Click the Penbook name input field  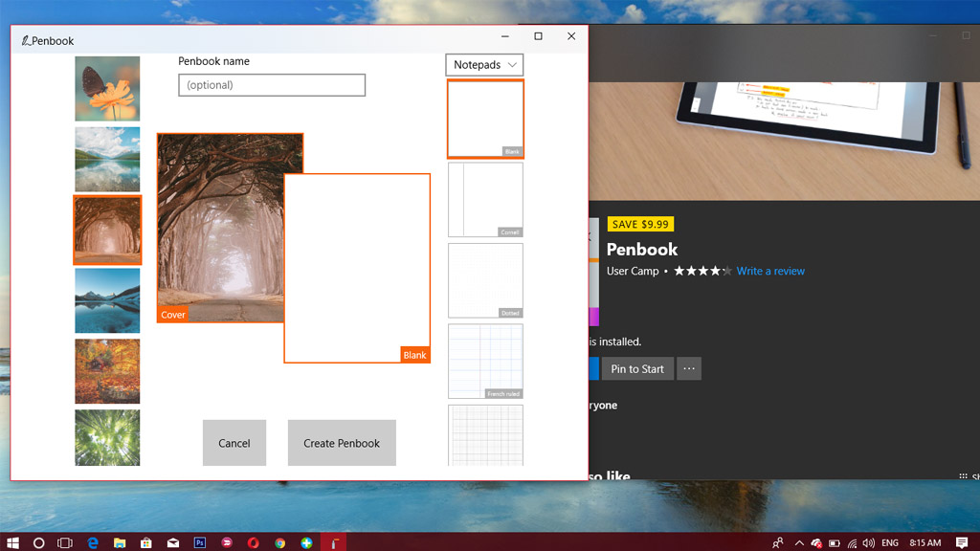272,85
